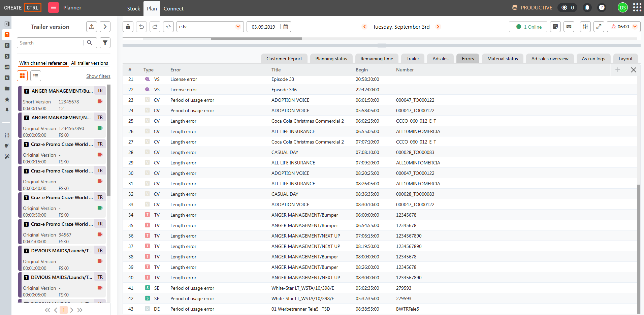This screenshot has width=644, height=315.
Task: Click the errors table vertical scrollbar
Action: (x=639, y=249)
